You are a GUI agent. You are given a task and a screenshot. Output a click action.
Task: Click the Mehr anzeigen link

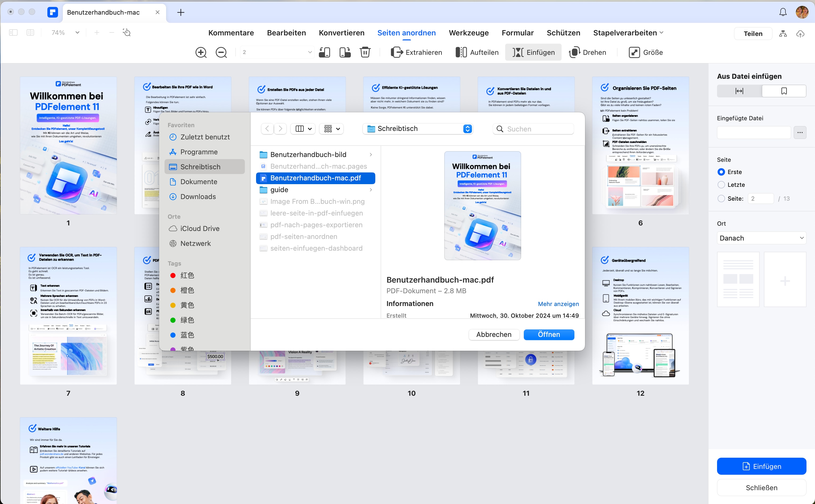point(558,304)
